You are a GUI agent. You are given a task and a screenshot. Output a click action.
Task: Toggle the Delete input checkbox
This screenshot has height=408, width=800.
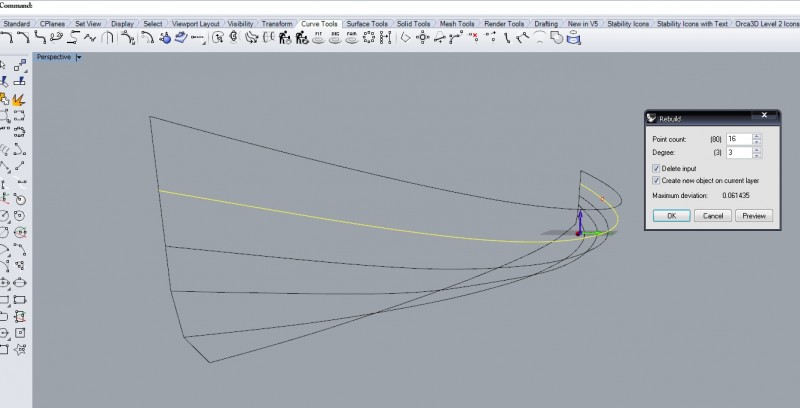tap(656, 169)
